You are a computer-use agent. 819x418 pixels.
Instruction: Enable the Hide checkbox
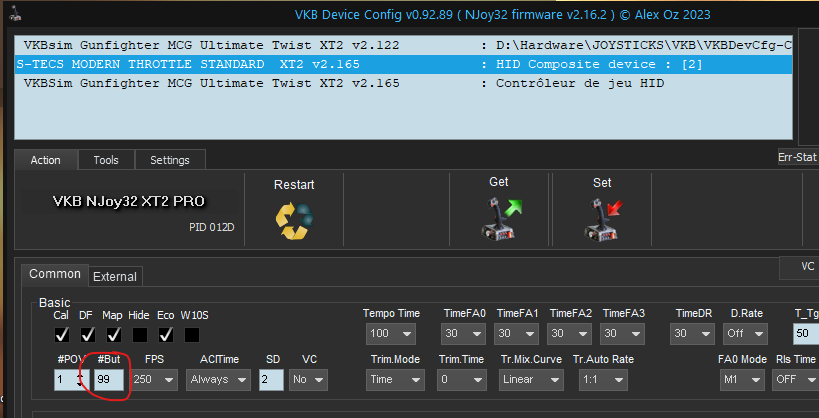coord(140,334)
